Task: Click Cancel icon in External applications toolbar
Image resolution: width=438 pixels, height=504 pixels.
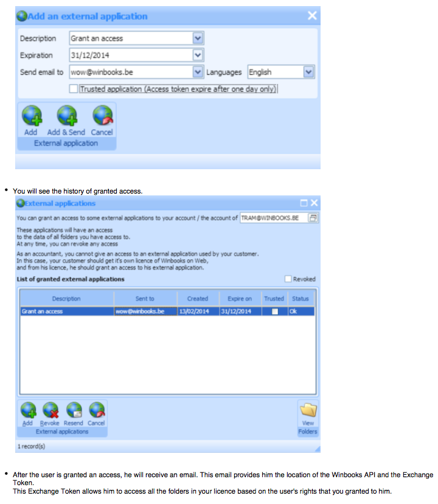Action: pos(96,410)
